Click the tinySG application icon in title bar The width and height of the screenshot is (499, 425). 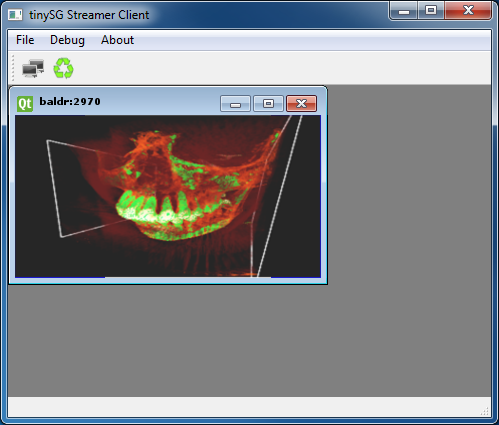click(x=15, y=15)
